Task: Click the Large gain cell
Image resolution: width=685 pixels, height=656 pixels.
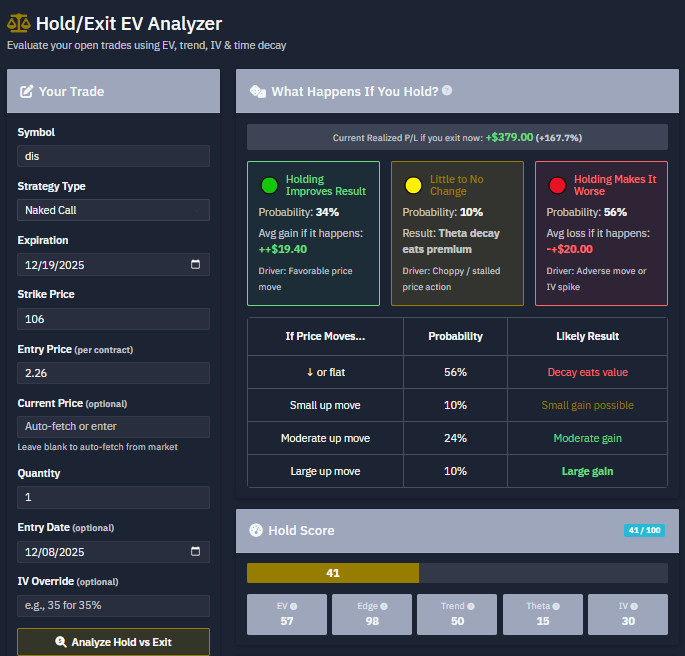Action: pos(588,471)
